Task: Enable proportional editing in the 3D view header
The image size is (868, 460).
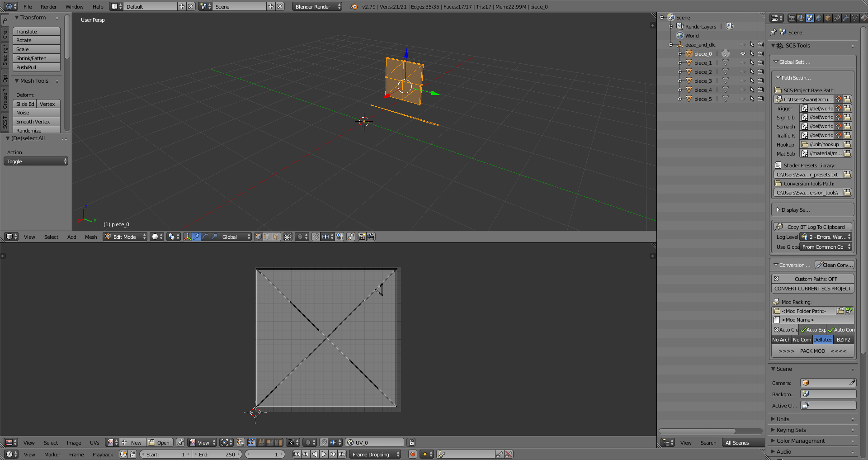Action: pyautogui.click(x=301, y=237)
